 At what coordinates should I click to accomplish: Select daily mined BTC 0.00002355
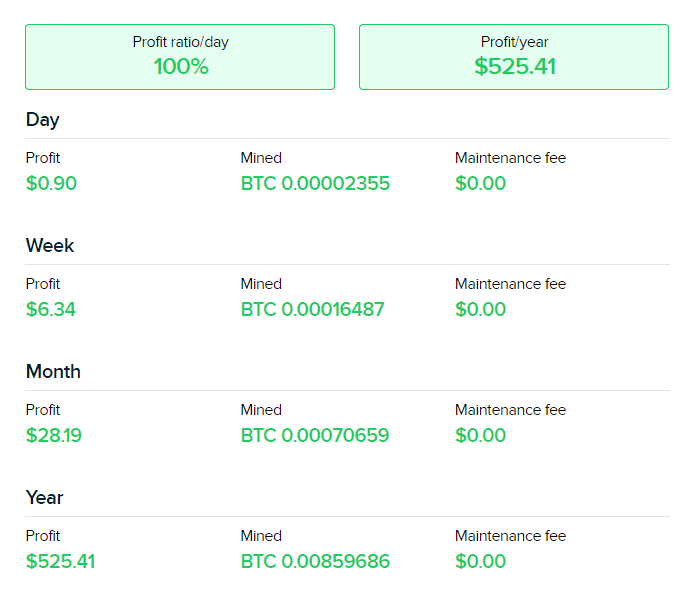click(x=315, y=183)
